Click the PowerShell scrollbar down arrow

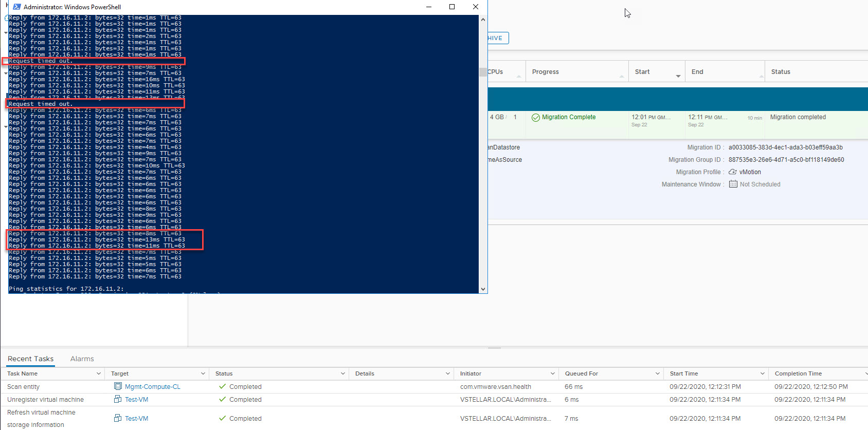[483, 289]
